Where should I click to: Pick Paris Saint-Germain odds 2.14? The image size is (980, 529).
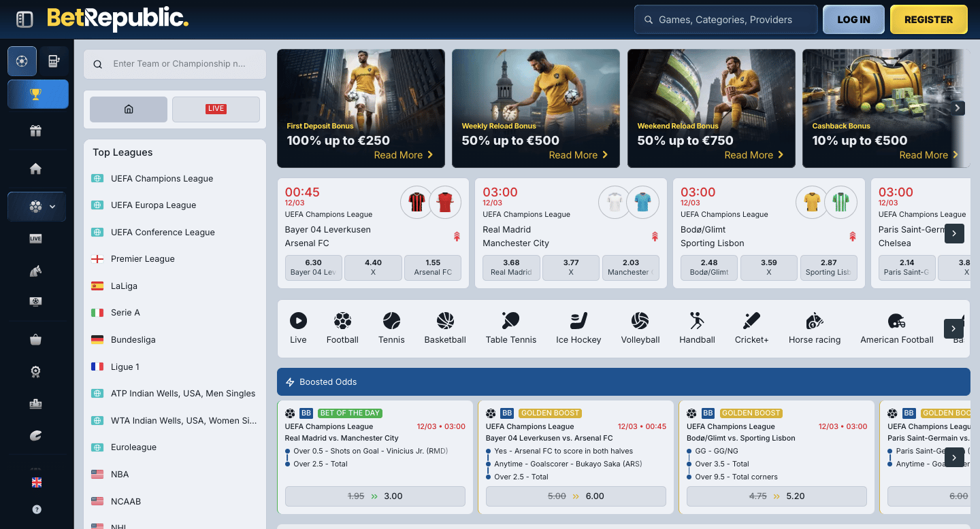(906, 267)
